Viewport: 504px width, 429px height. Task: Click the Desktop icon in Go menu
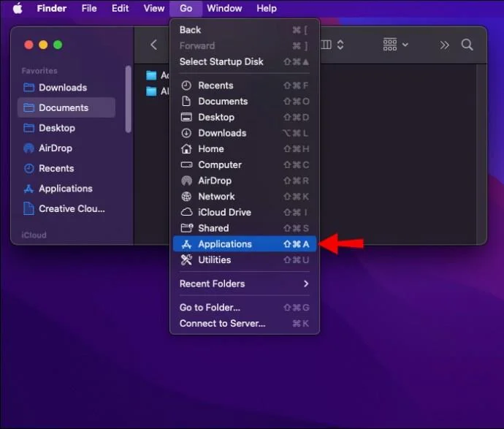[x=186, y=117]
